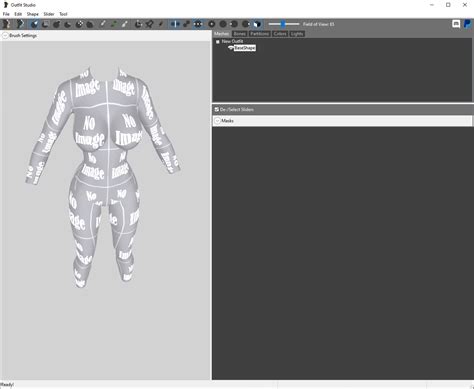Click the Ready! status bar text
The image size is (474, 389).
[x=7, y=385]
